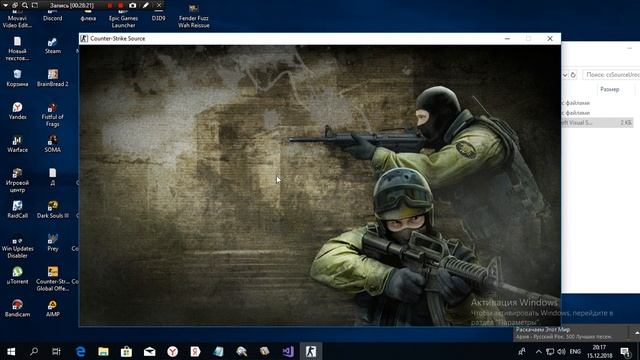Select the флеха desktop icon
Screen dimensions: 640x360
(88, 16)
